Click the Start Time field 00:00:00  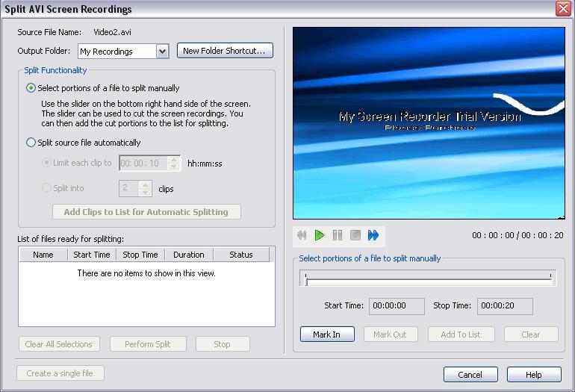(x=397, y=306)
